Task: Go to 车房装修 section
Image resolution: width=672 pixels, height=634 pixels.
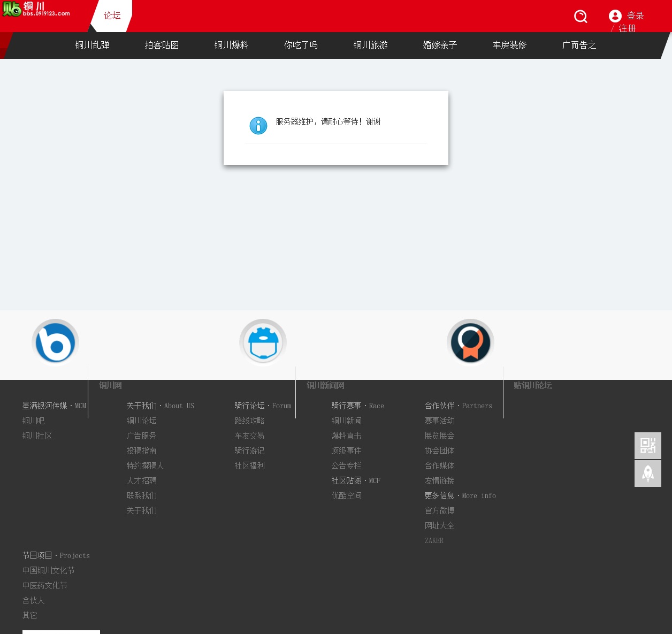Action: click(510, 45)
